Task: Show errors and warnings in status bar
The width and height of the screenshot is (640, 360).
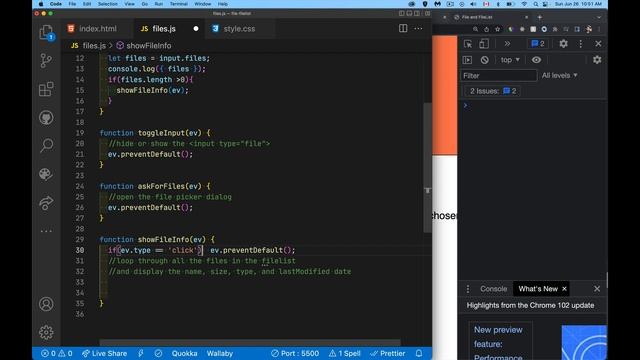Action: [x=57, y=353]
